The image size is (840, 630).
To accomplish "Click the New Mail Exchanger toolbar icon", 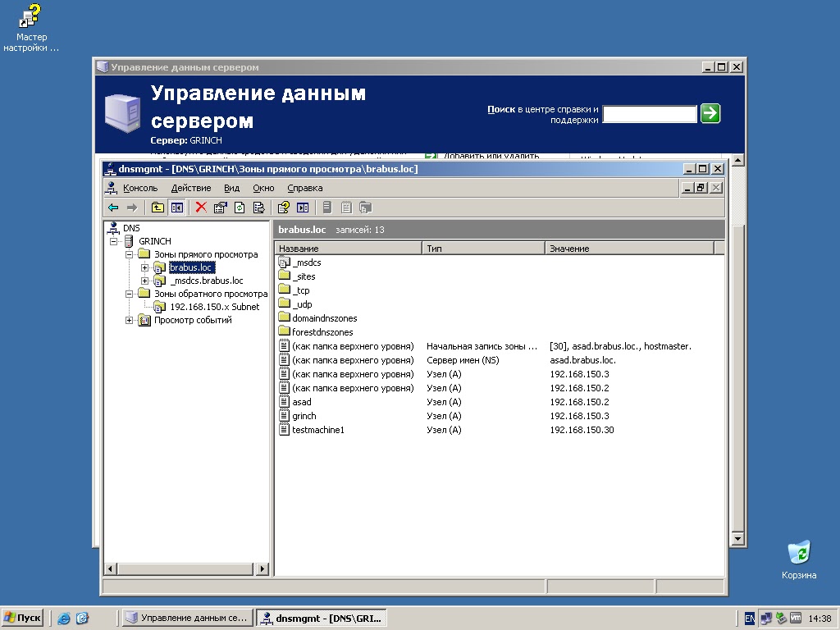I will pyautogui.click(x=366, y=208).
